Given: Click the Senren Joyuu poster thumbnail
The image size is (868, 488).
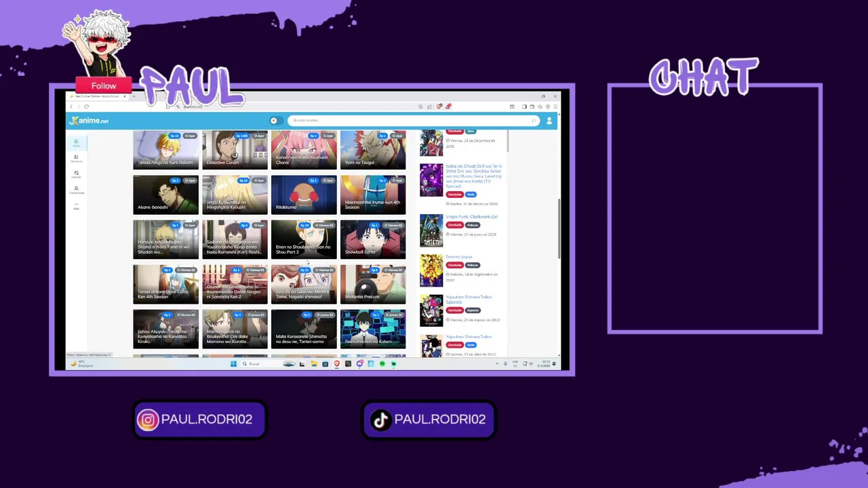Looking at the screenshot, I should (431, 270).
